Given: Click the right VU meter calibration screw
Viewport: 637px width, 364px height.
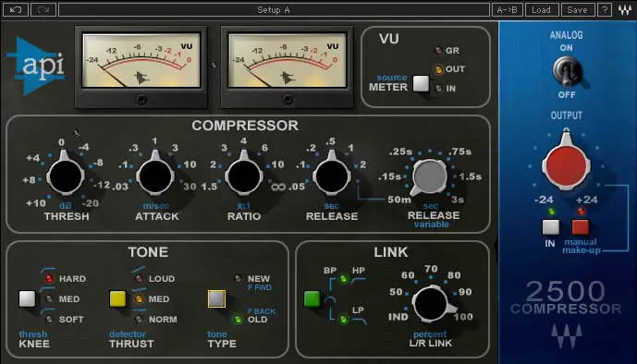Looking at the screenshot, I should [288, 100].
